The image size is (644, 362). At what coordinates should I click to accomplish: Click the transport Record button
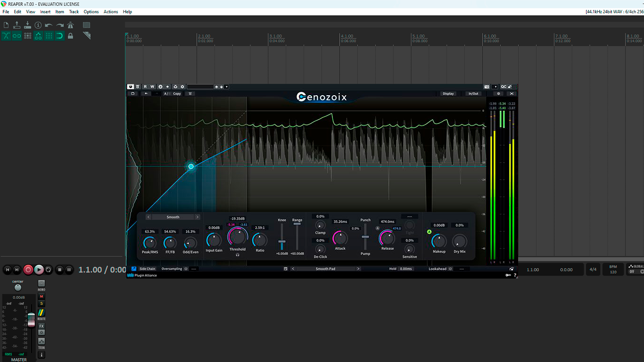pos(28,270)
